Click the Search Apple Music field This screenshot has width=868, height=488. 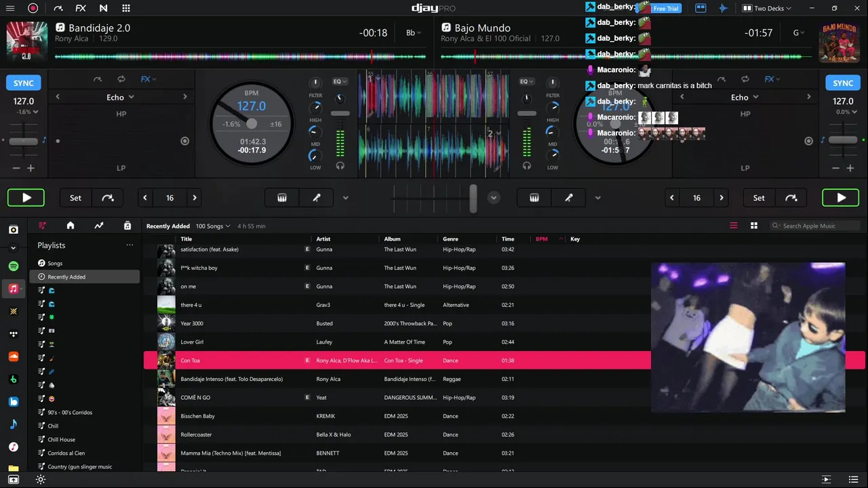tap(816, 226)
